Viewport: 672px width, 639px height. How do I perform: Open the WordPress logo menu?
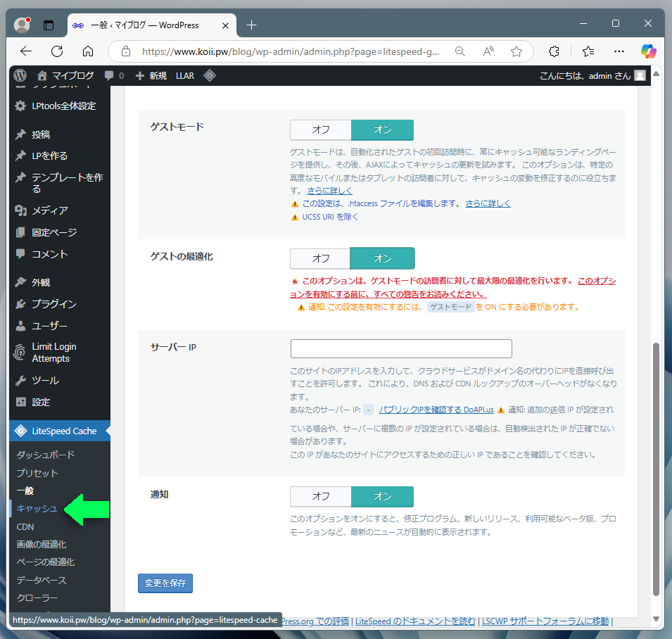tap(20, 75)
